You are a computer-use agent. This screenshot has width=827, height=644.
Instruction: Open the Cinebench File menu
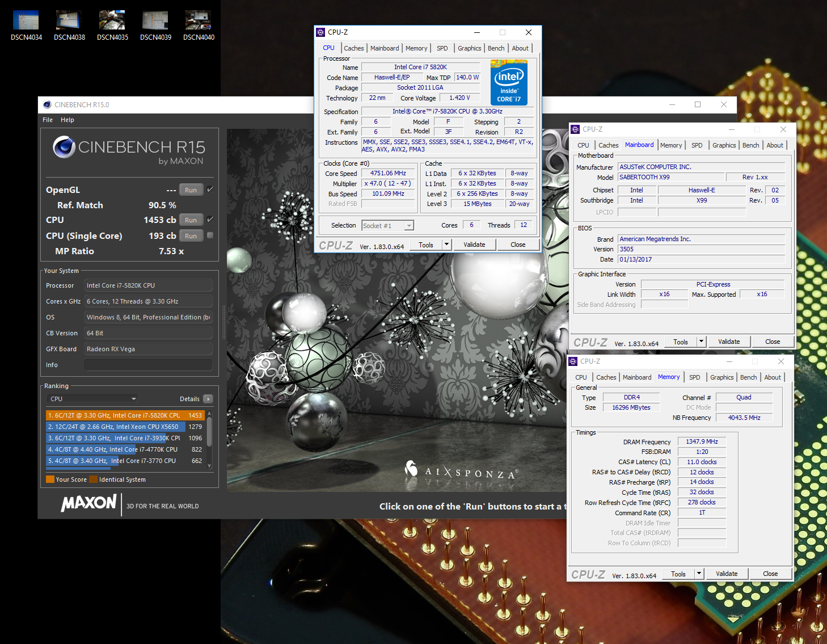pyautogui.click(x=48, y=120)
